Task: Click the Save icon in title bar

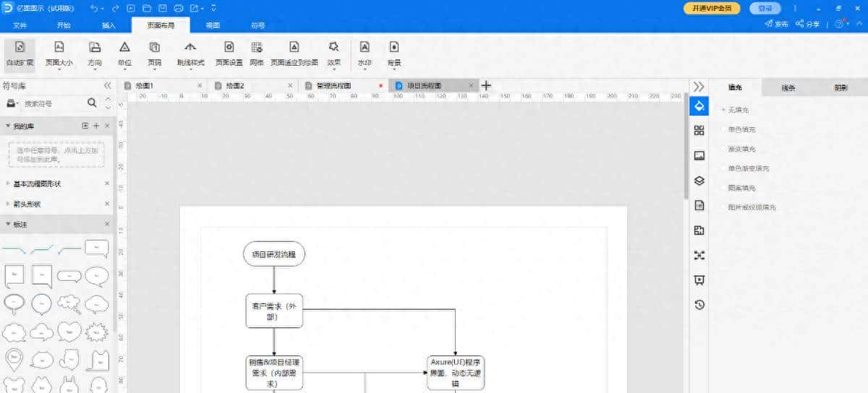Action: (x=162, y=8)
